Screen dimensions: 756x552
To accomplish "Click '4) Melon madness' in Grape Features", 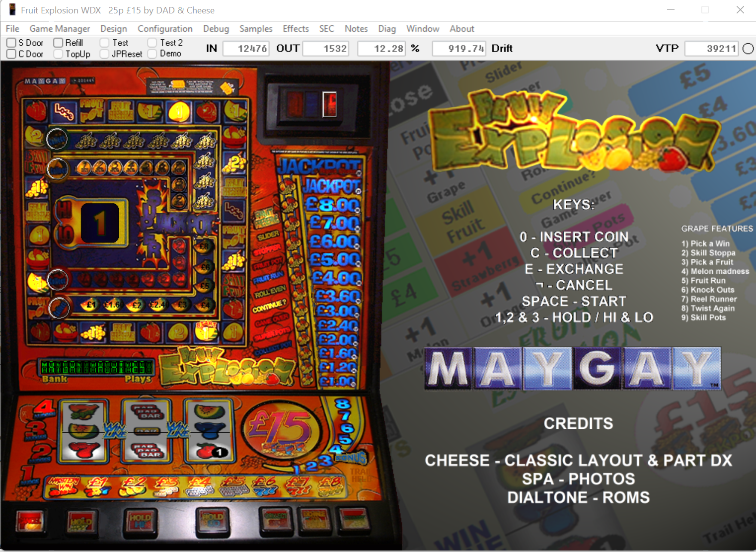I will (715, 271).
